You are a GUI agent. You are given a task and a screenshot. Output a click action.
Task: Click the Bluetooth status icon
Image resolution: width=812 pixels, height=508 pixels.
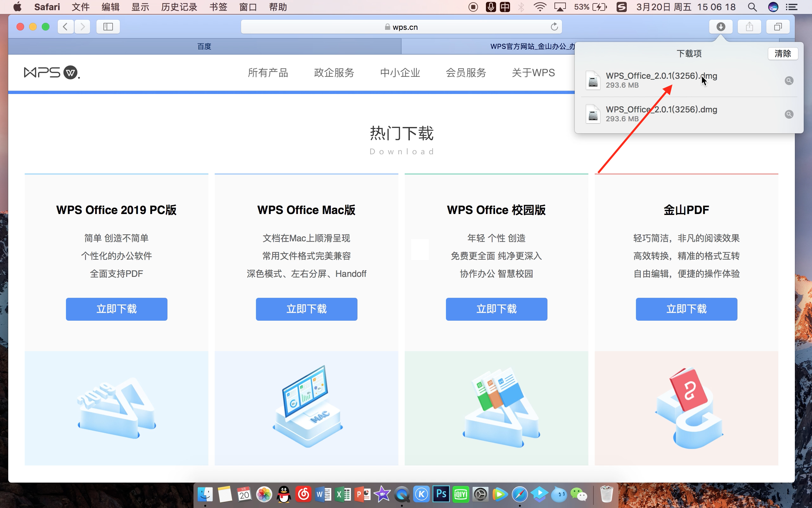pyautogui.click(x=521, y=7)
